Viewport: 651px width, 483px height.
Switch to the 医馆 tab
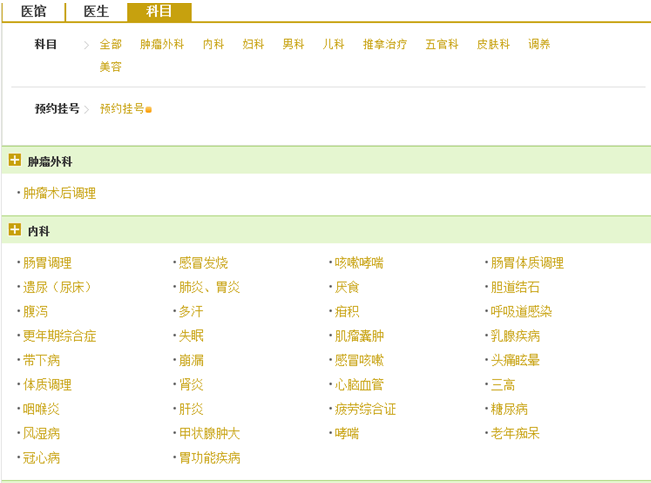(33, 12)
